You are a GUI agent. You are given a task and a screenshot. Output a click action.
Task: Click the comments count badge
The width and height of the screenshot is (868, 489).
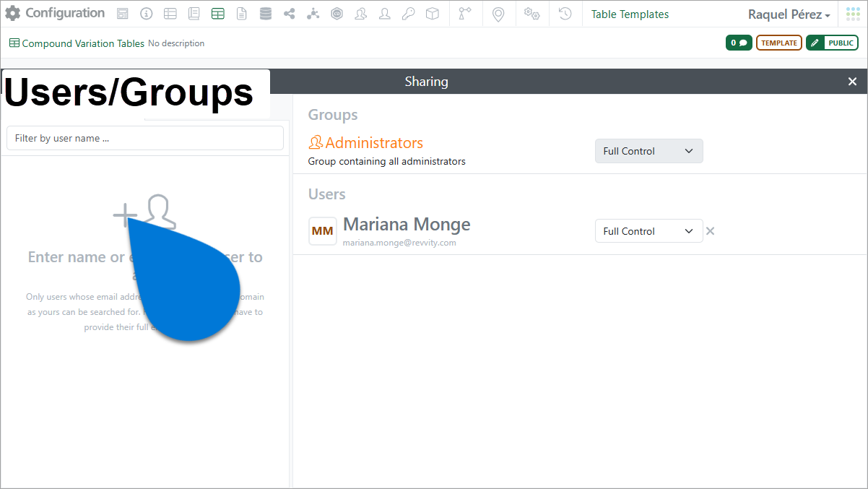[x=739, y=43]
